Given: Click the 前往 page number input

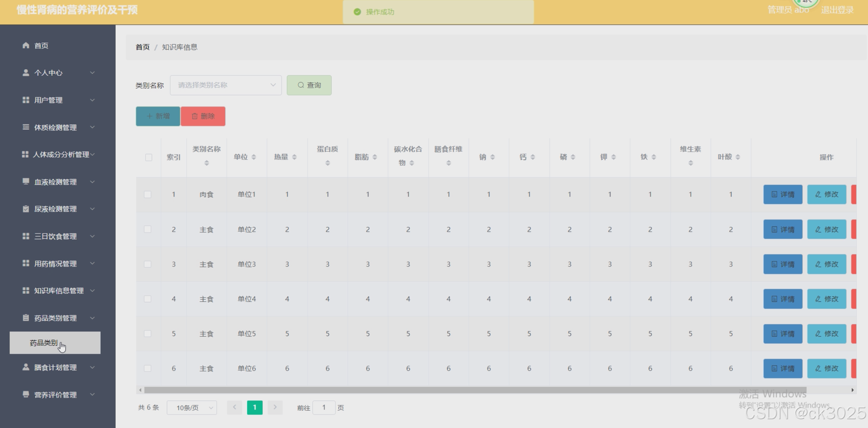Looking at the screenshot, I should (324, 408).
